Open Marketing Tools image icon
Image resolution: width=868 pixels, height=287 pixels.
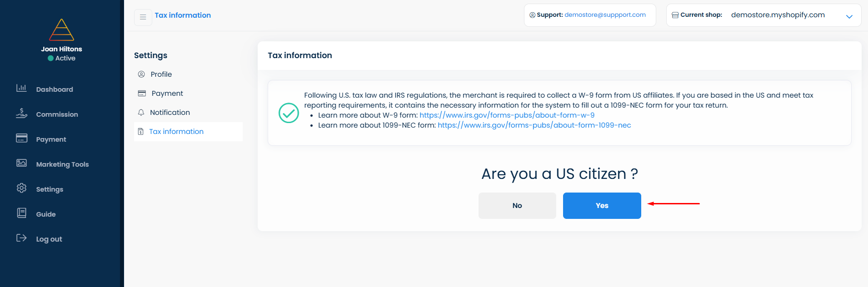pyautogui.click(x=21, y=163)
